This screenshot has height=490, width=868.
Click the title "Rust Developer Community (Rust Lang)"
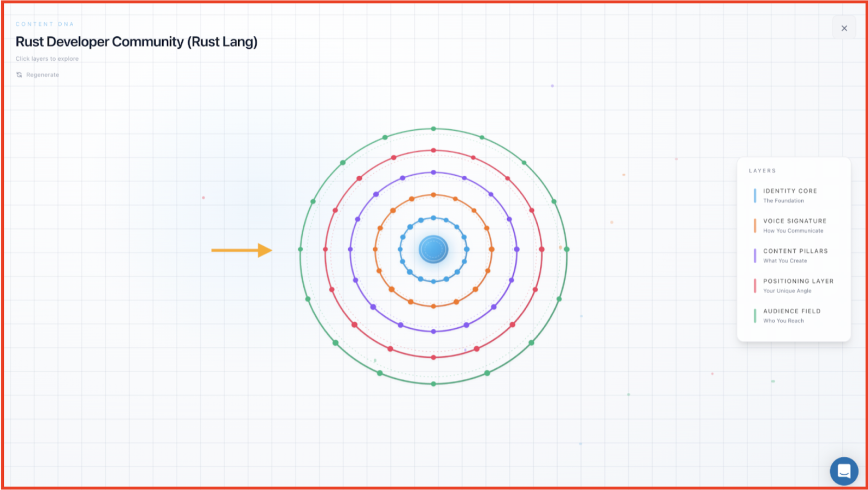tap(137, 42)
